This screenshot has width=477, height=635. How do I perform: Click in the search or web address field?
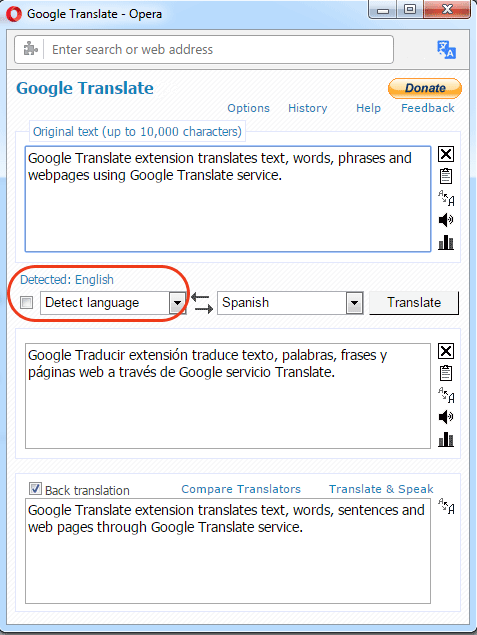coord(219,49)
